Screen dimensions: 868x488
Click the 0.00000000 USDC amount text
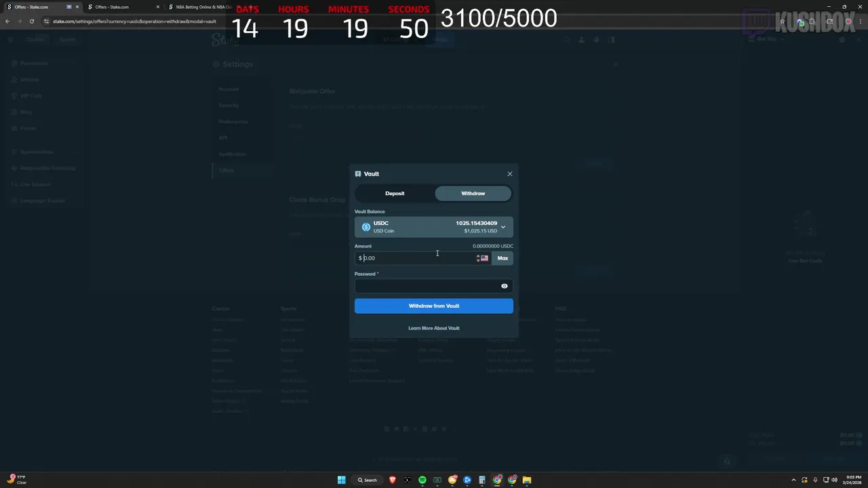[x=493, y=246]
